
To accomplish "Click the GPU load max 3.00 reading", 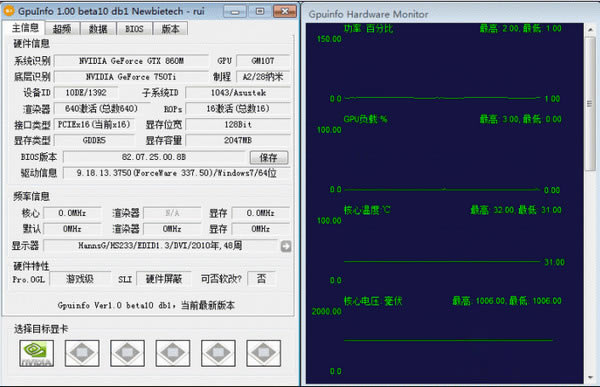I will (x=521, y=119).
